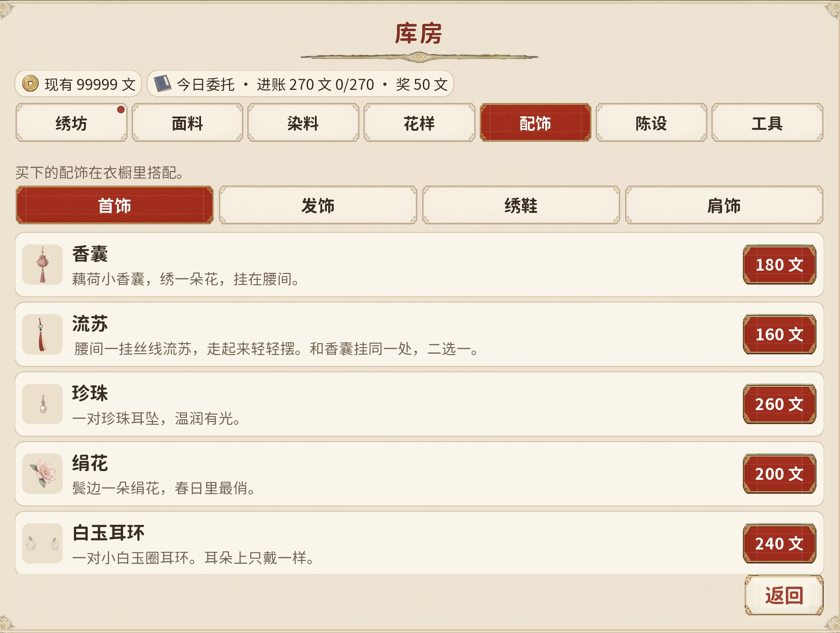Open the 陈设 tab

(x=651, y=123)
